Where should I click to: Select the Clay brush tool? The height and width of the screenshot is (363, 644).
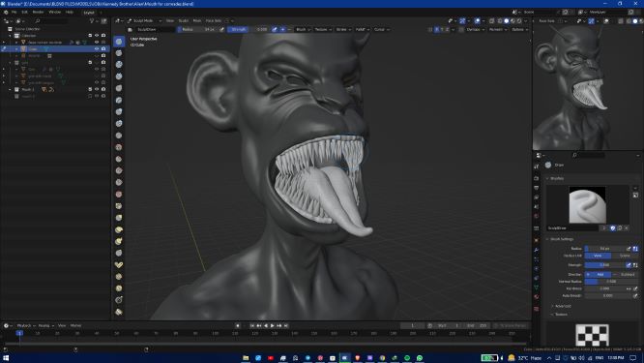click(119, 65)
